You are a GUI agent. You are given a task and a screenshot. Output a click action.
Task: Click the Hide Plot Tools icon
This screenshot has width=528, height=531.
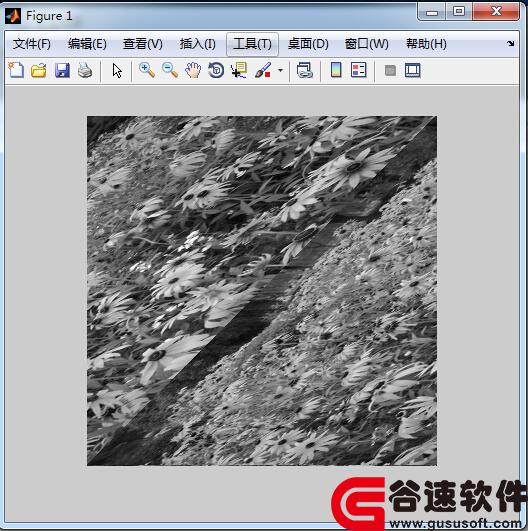tap(390, 71)
